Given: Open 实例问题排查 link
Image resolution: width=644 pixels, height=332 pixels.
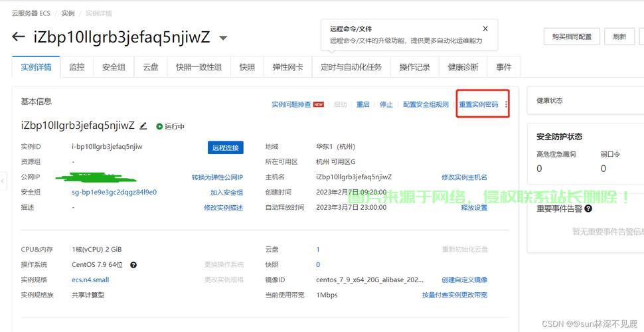Looking at the screenshot, I should 291,104.
